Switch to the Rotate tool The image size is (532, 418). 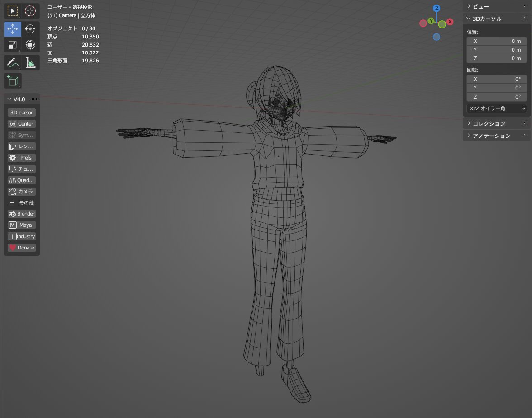click(x=30, y=29)
